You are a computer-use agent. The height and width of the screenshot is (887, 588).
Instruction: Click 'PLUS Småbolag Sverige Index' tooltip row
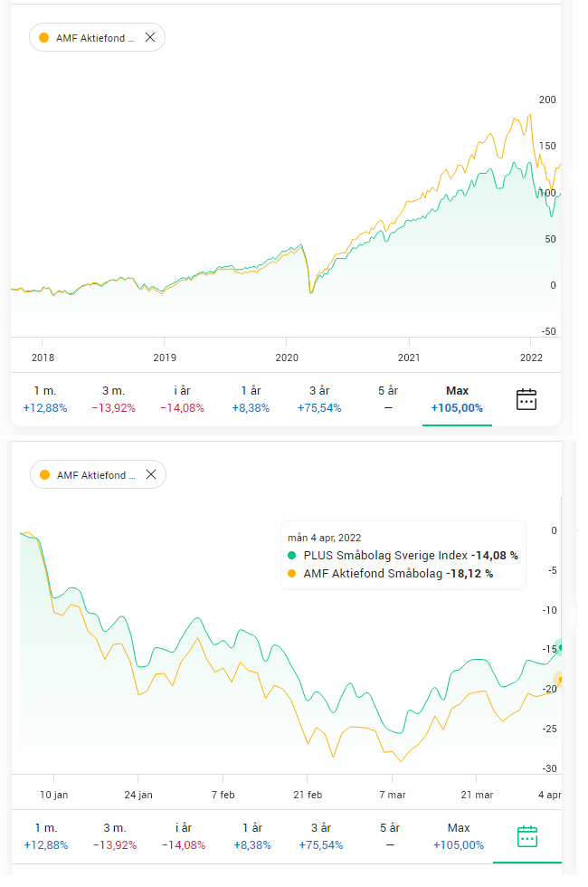point(403,556)
